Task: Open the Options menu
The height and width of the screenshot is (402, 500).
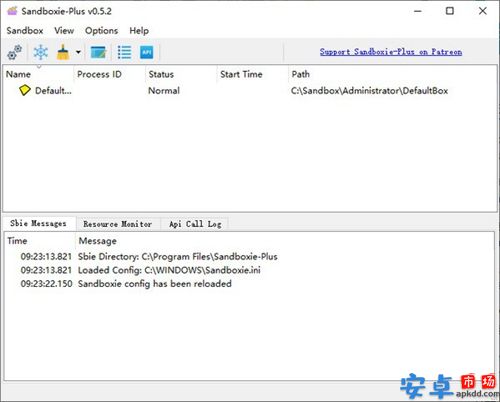Action: click(101, 31)
